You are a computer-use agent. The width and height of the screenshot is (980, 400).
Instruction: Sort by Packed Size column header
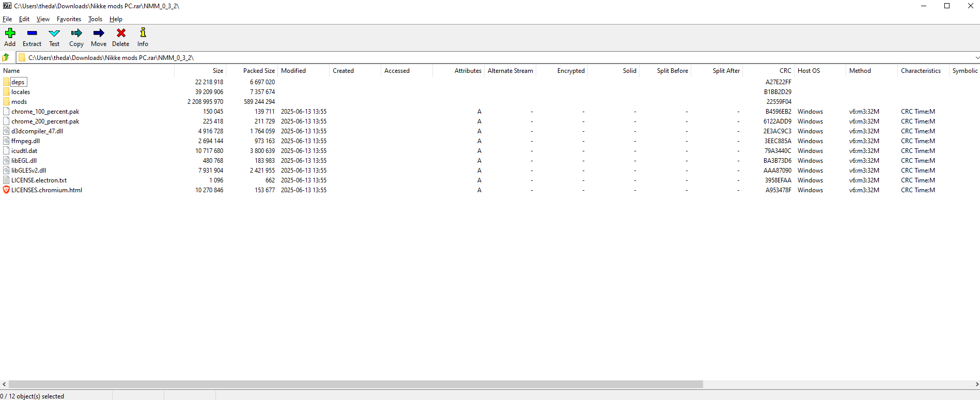point(252,71)
